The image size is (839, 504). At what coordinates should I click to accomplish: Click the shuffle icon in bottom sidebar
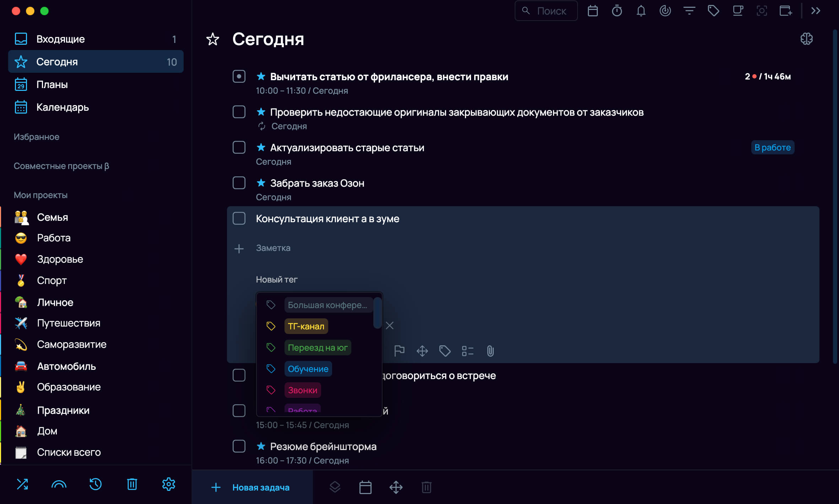tap(22, 484)
